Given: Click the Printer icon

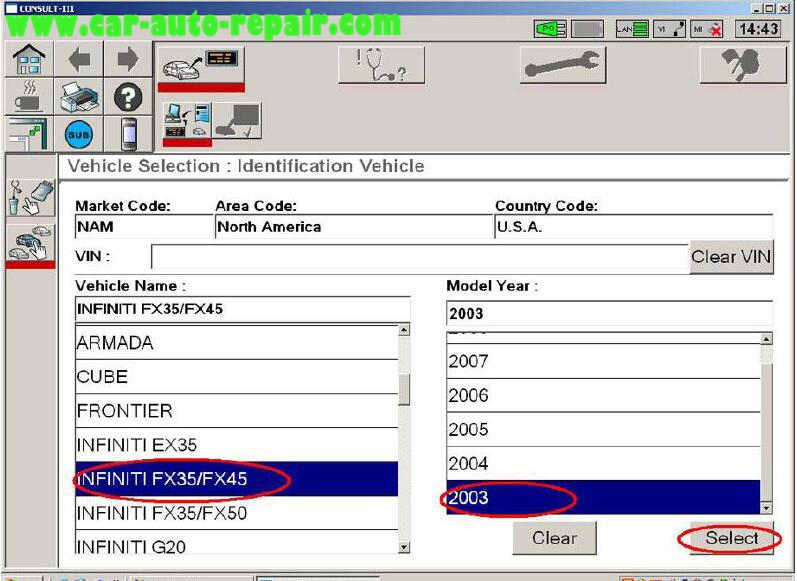Looking at the screenshot, I should [x=79, y=97].
